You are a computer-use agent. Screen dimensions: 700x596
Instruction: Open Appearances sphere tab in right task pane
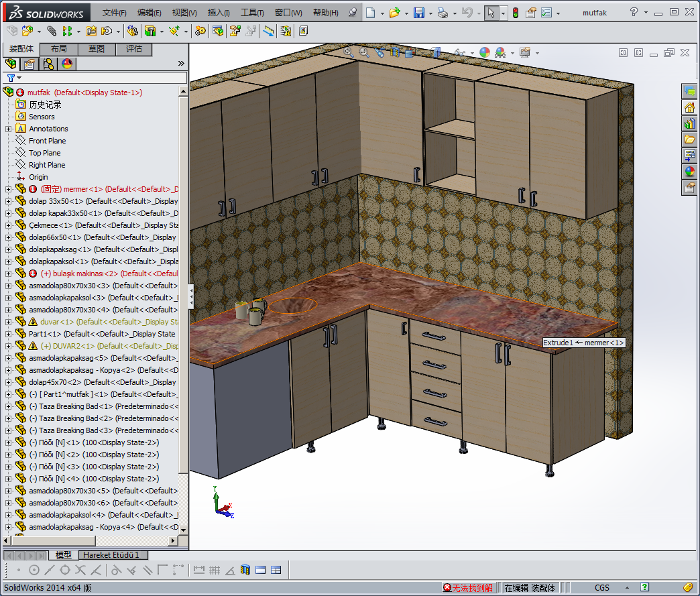coord(689,172)
